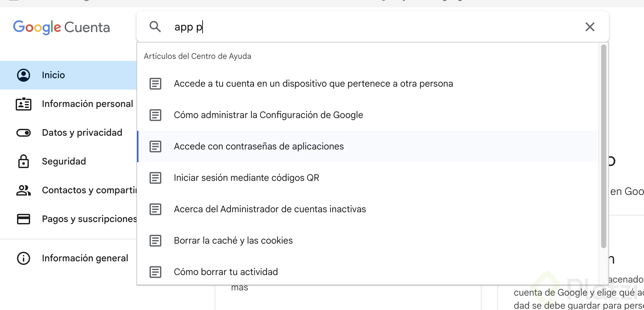
Task: Click the Contactos y compartir people icon
Action: pyautogui.click(x=24, y=190)
